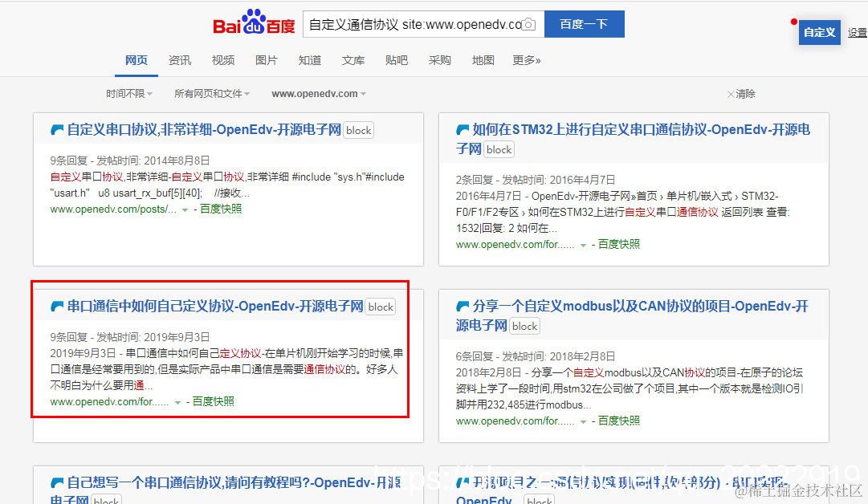
Task: Click block tag on 串口通信中如何自己定义协议 result
Action: tap(381, 307)
